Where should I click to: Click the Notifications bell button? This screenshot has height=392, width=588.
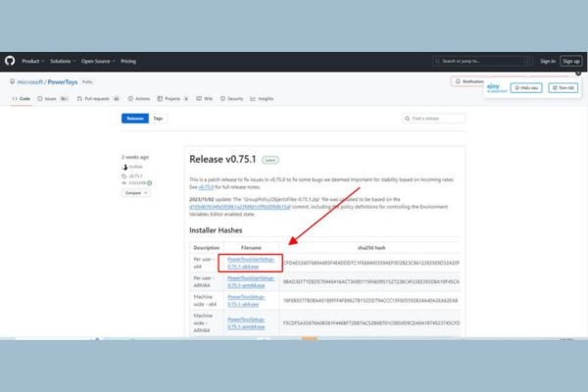click(x=468, y=81)
